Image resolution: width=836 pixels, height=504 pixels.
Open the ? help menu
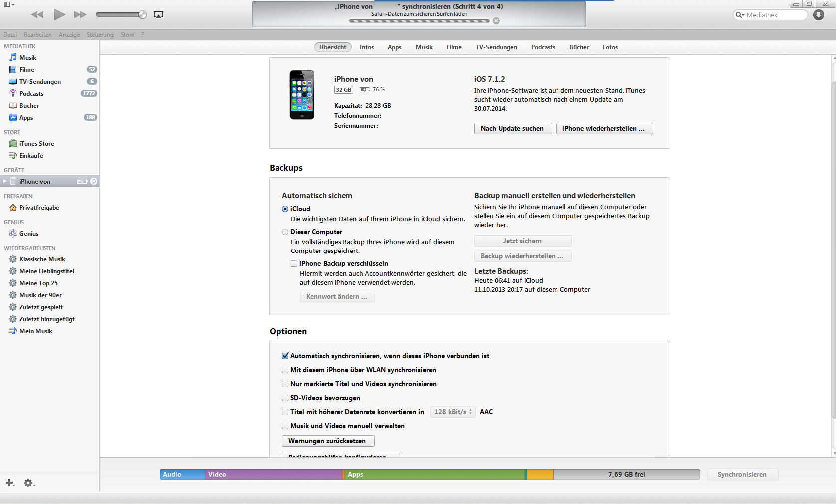coord(143,35)
